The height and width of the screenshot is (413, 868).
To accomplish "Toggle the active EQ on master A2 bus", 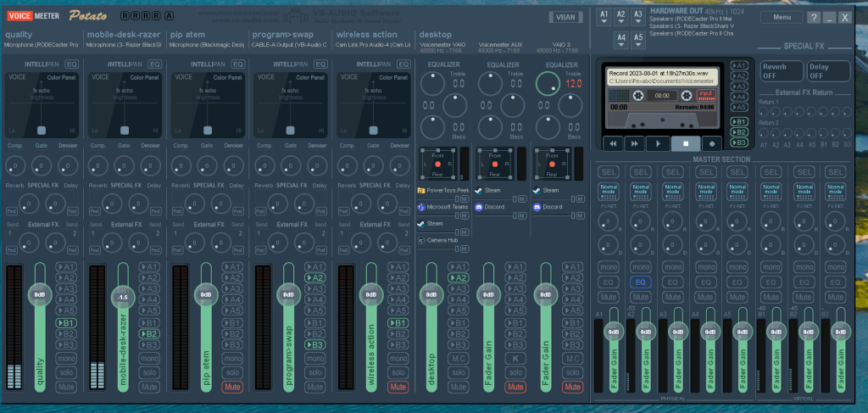I will pos(641,282).
